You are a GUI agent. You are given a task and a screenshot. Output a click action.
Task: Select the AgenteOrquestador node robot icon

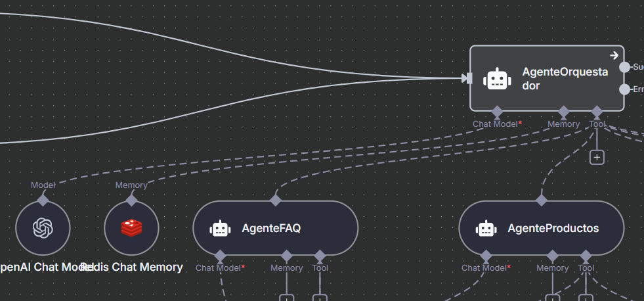click(x=497, y=79)
